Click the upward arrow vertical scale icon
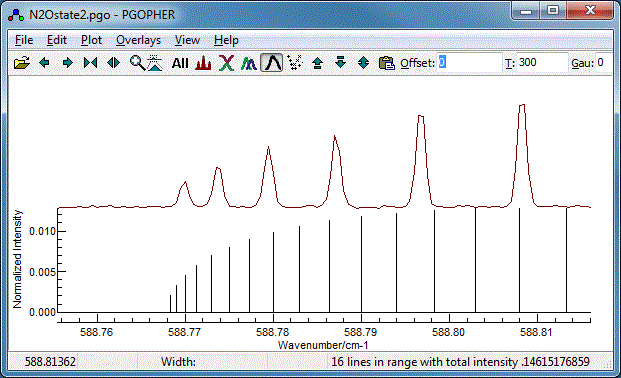The height and width of the screenshot is (378, 621). 317,63
